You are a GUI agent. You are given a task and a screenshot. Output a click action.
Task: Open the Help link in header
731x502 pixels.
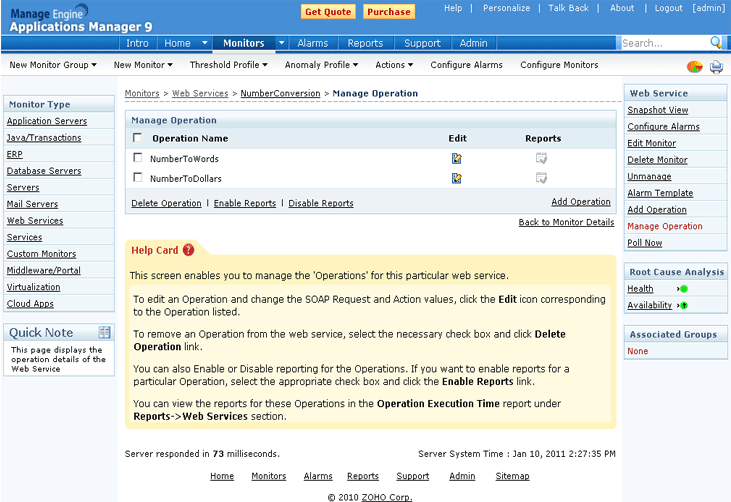[453, 8]
